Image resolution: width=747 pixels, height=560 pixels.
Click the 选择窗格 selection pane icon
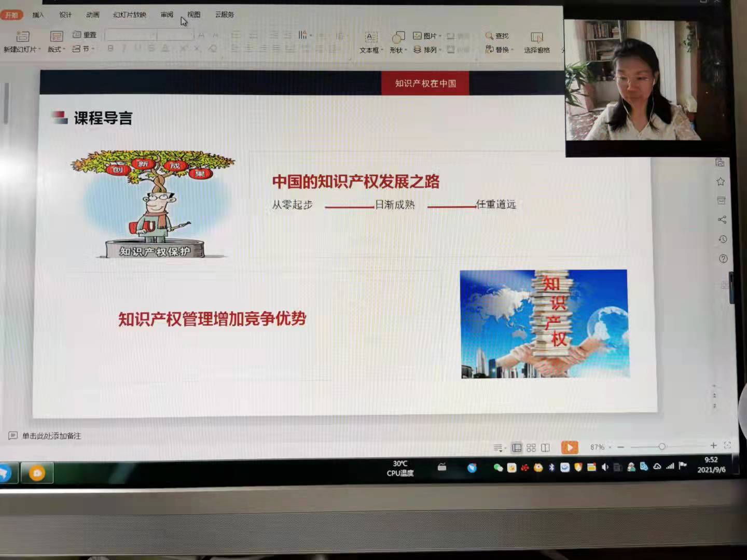coord(536,42)
